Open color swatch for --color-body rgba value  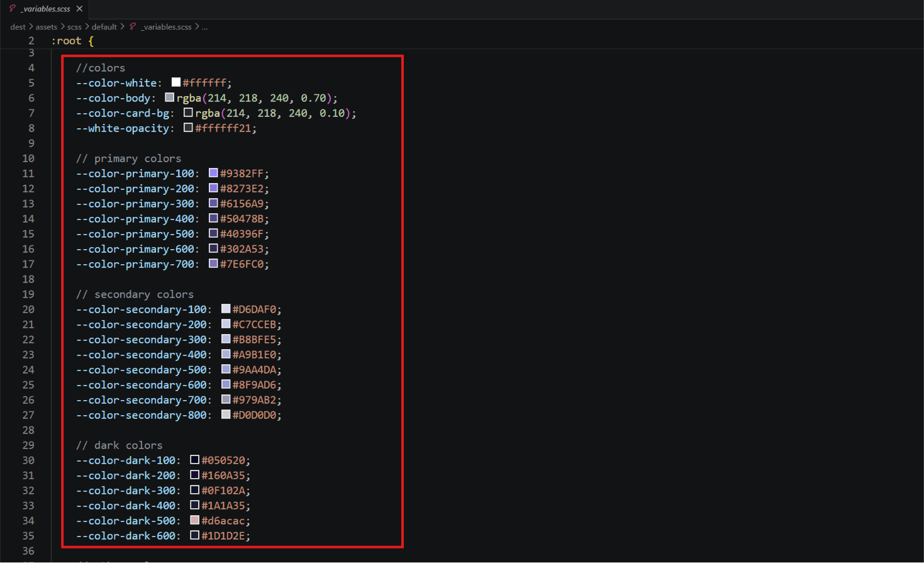170,98
